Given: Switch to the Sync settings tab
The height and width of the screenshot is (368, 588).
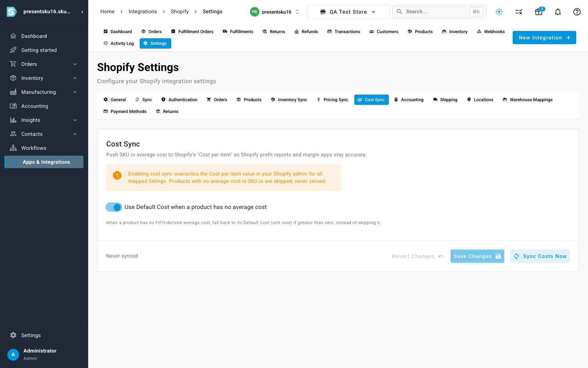Looking at the screenshot, I should point(144,100).
